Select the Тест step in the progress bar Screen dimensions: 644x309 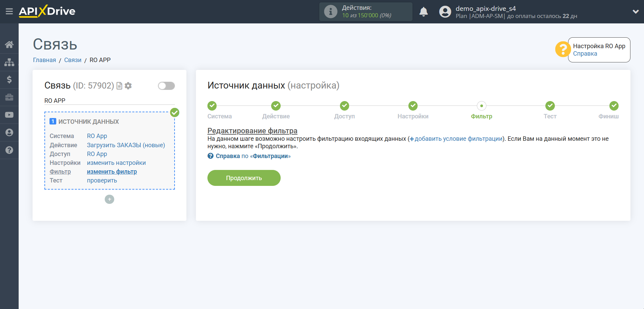(x=549, y=106)
